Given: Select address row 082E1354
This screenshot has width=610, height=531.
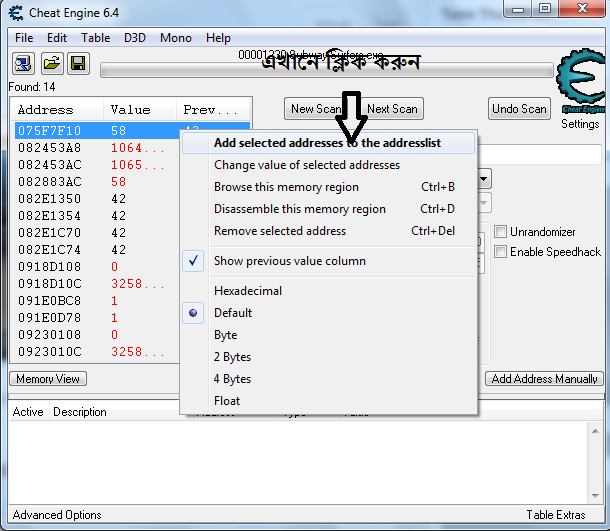Looking at the screenshot, I should 97,216.
